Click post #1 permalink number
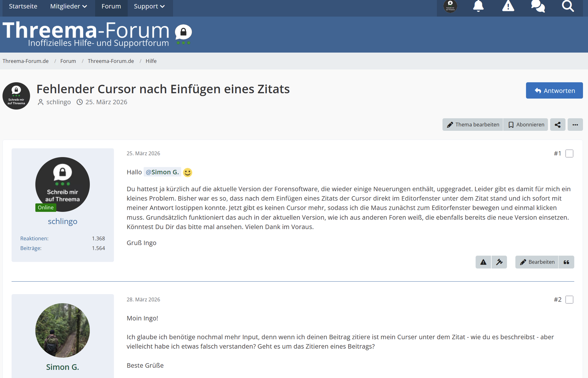The image size is (588, 378). coord(557,153)
